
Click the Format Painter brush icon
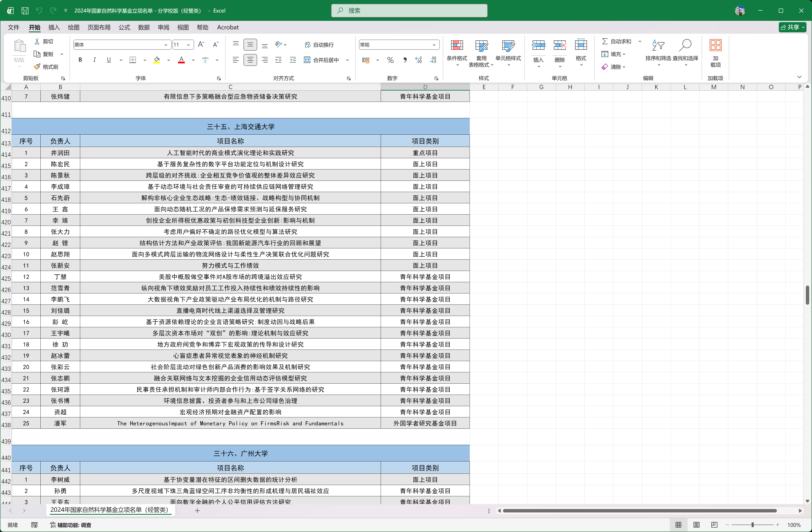point(37,67)
